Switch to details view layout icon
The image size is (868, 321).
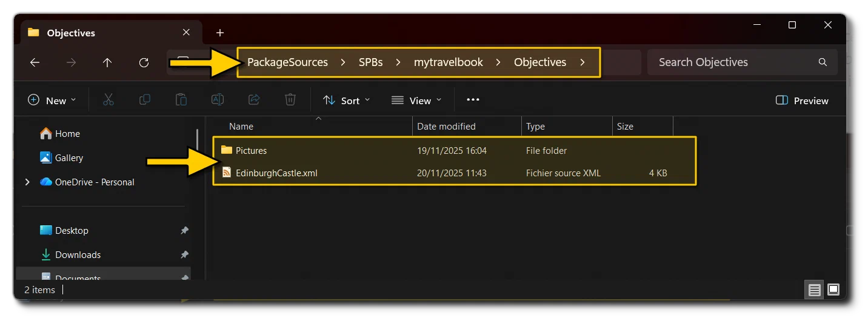[814, 290]
